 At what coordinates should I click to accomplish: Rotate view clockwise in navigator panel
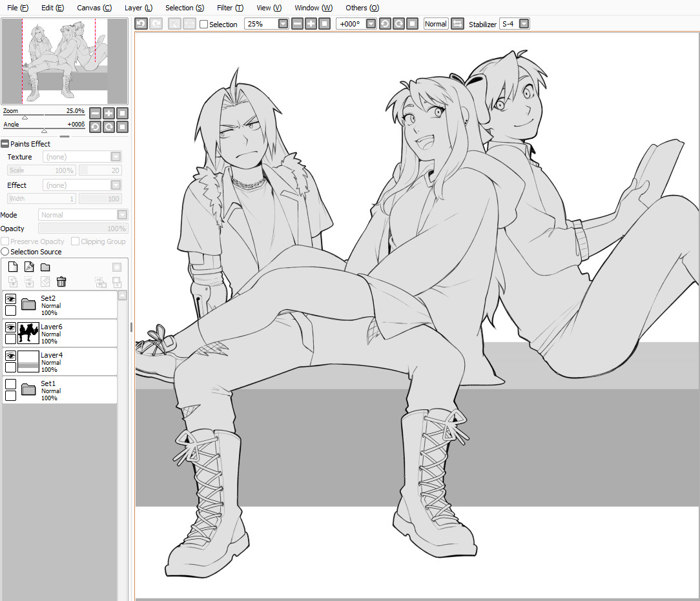[x=108, y=127]
